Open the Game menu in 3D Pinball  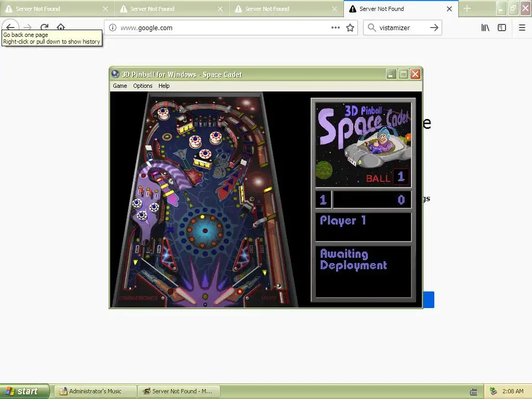[120, 86]
